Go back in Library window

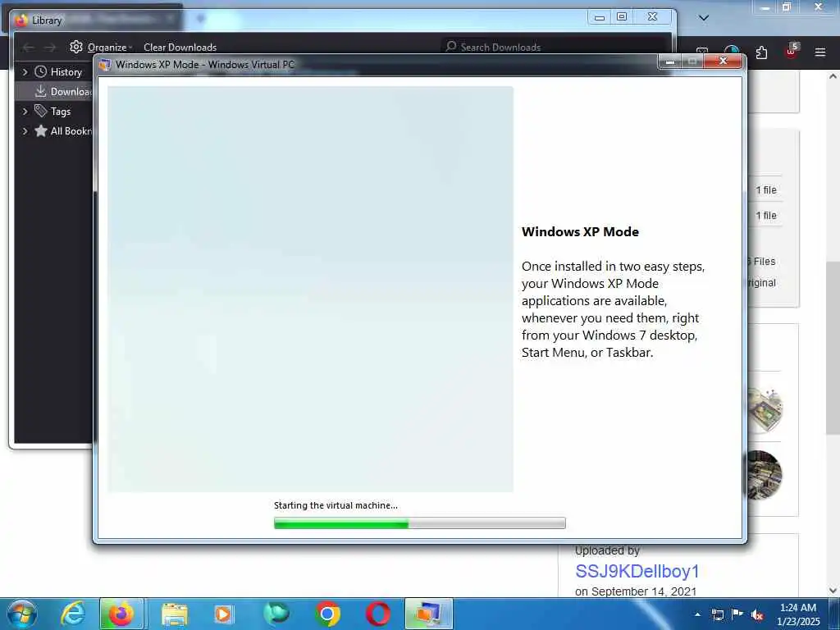point(28,48)
